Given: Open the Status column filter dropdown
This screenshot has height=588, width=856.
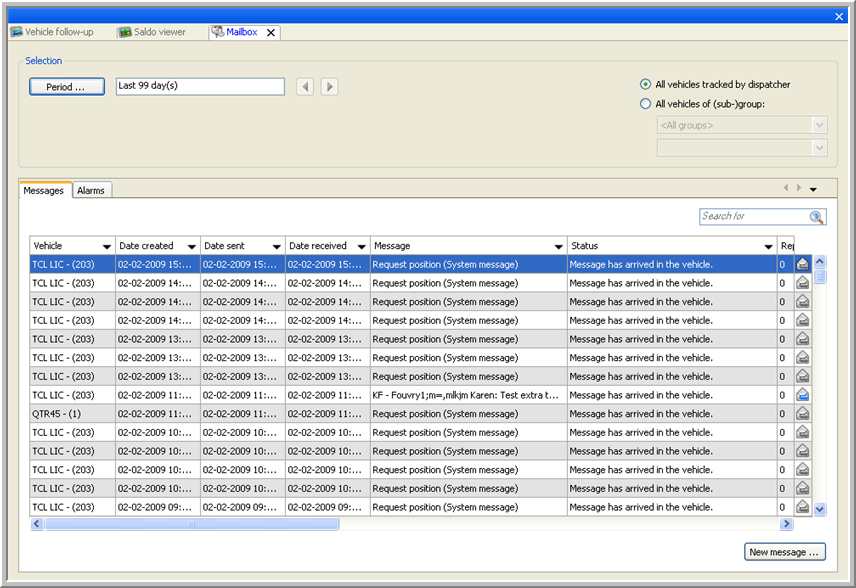Looking at the screenshot, I should tap(767, 246).
